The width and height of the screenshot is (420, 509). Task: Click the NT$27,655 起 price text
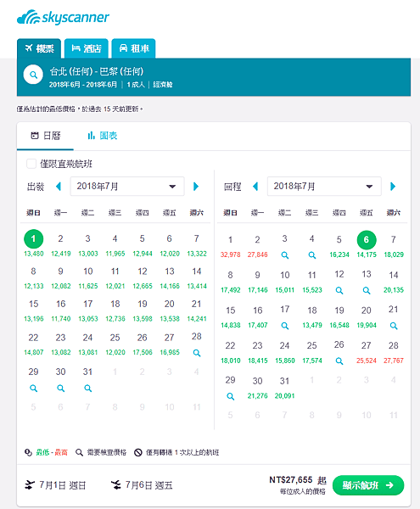click(x=298, y=480)
